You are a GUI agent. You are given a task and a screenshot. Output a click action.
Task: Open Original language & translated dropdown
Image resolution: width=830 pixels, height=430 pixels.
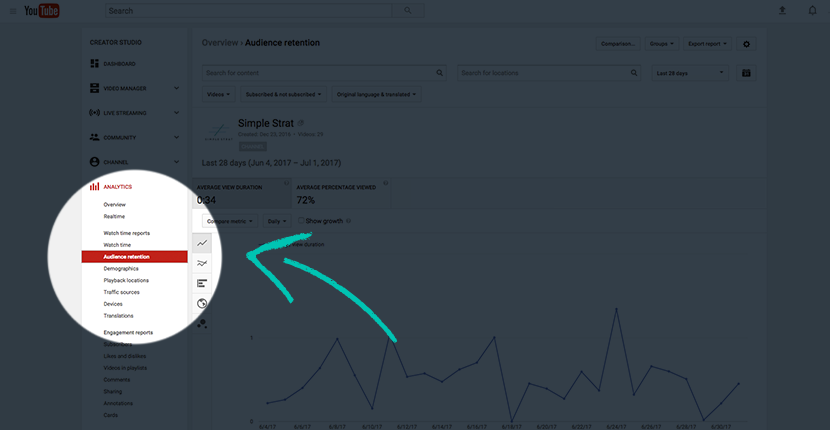pos(376,94)
